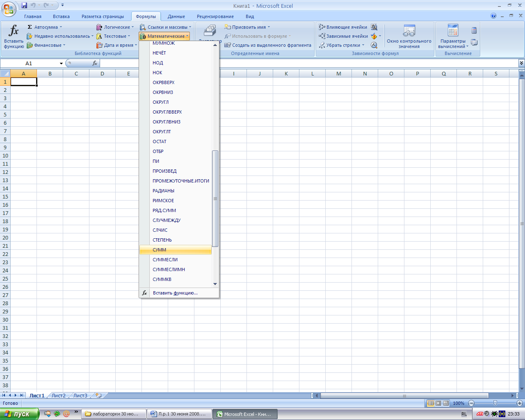
Task: Click Влияющие ячейки button
Action: [343, 27]
